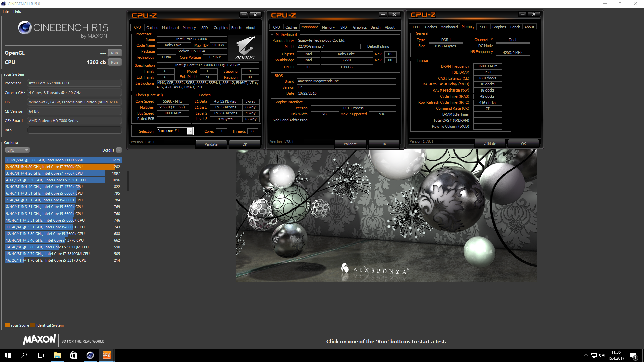This screenshot has width=644, height=362.
Task: Click the Info input field
Action: tap(74, 130)
